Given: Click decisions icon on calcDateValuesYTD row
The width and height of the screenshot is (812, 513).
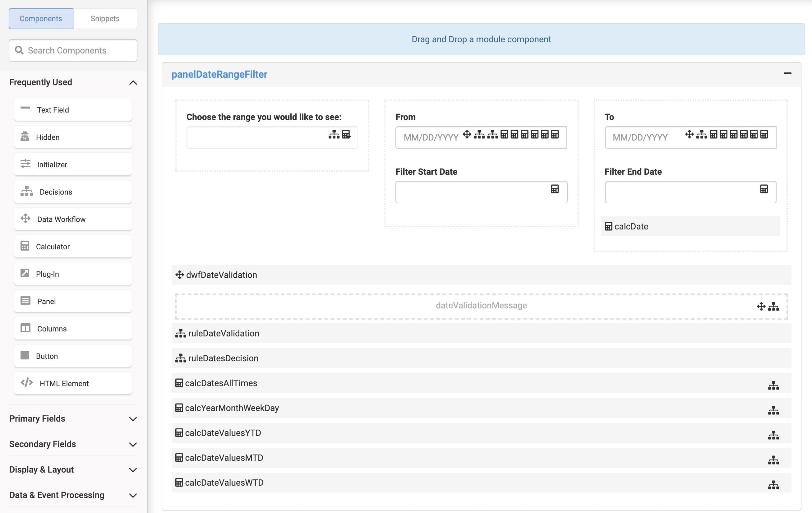Looking at the screenshot, I should point(773,435).
